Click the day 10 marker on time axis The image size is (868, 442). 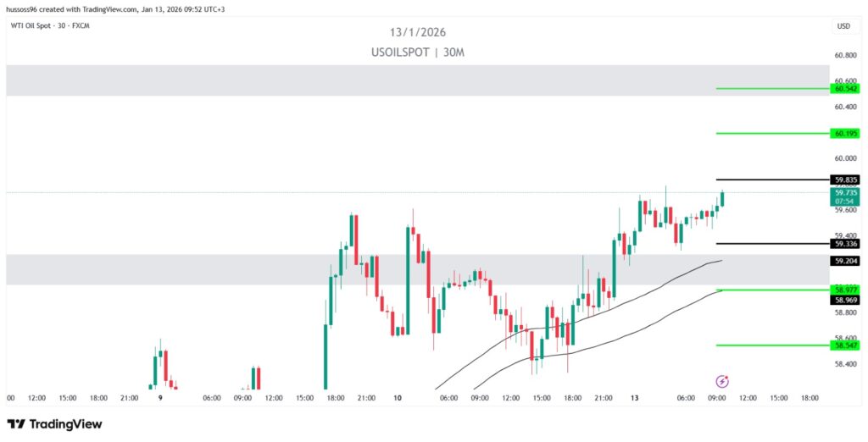[x=397, y=397]
